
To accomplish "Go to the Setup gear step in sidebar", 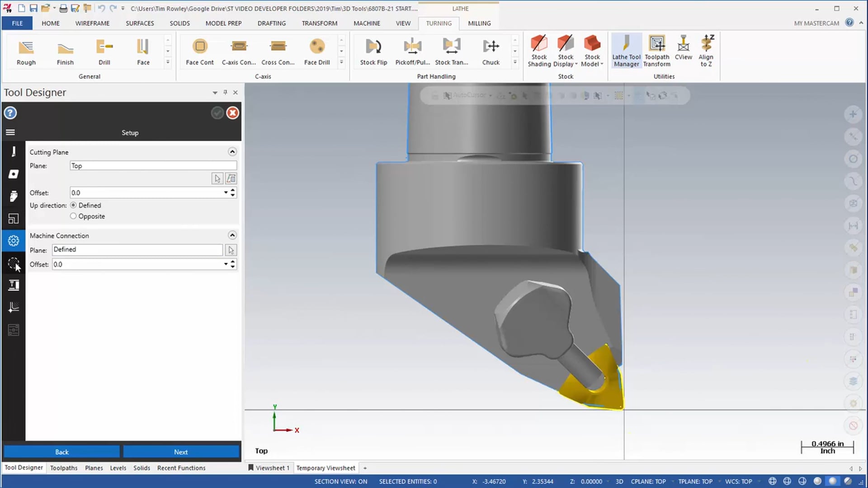I will (x=14, y=241).
